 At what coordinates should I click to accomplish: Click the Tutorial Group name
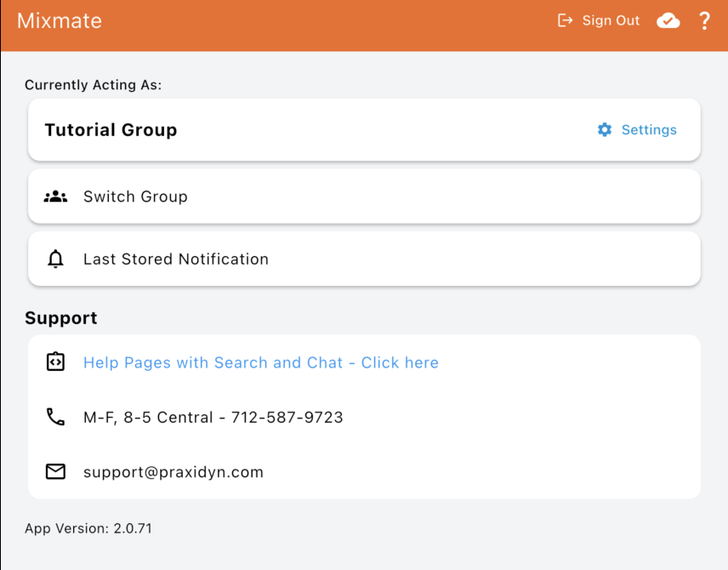click(111, 129)
